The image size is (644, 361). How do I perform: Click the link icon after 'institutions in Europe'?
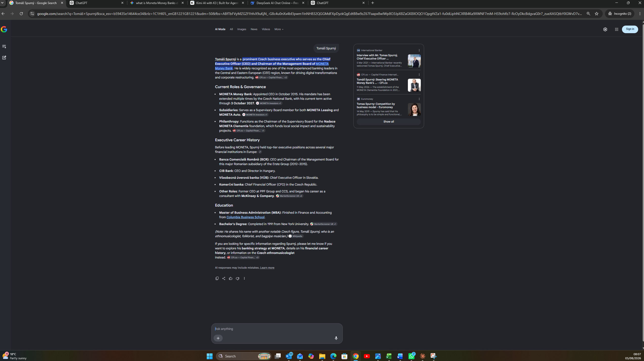[x=260, y=152]
